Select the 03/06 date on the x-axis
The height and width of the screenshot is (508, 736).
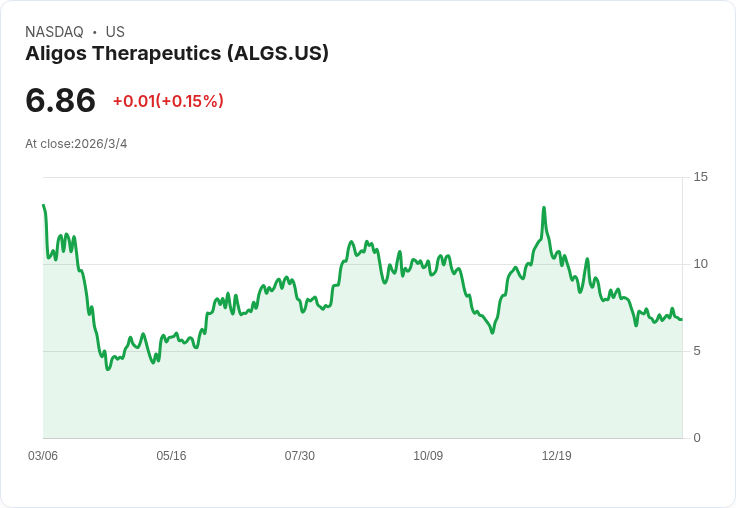43,456
